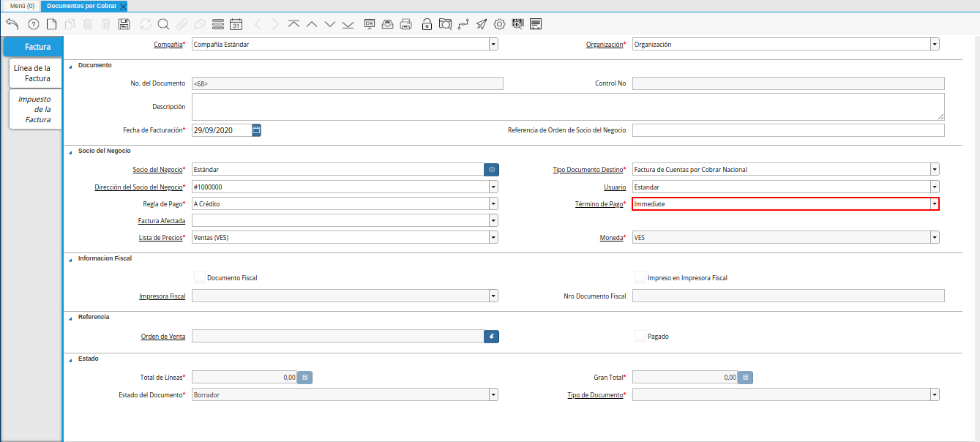Click into the Descripción text field
Image resolution: width=980 pixels, height=442 pixels.
(x=567, y=107)
